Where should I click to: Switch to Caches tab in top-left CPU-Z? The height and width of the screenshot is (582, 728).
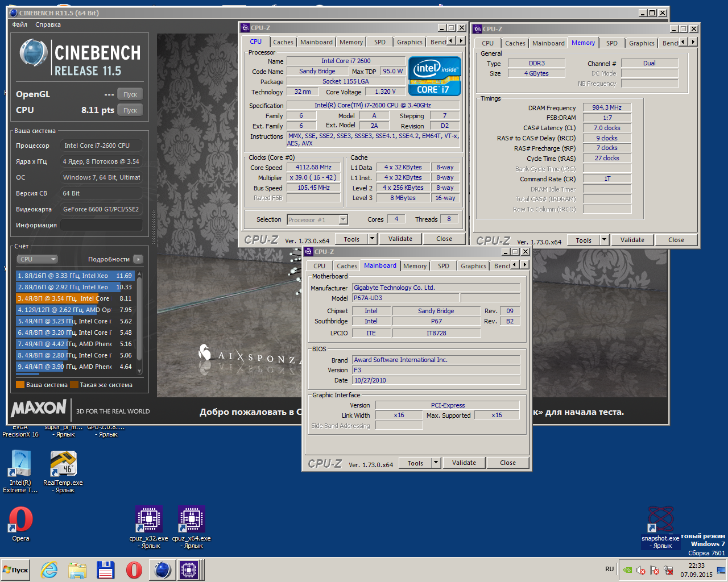click(x=283, y=42)
